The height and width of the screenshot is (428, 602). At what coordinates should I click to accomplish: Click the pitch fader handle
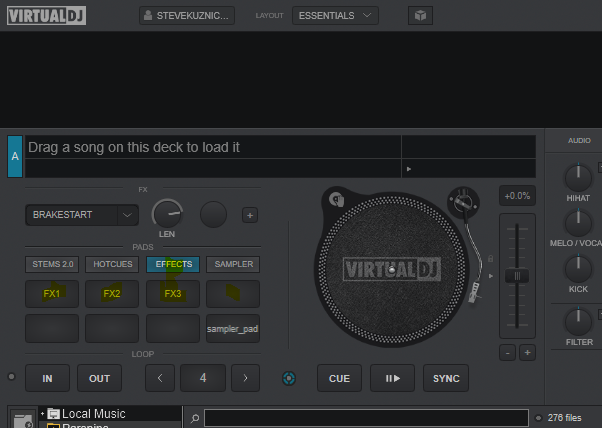point(517,276)
